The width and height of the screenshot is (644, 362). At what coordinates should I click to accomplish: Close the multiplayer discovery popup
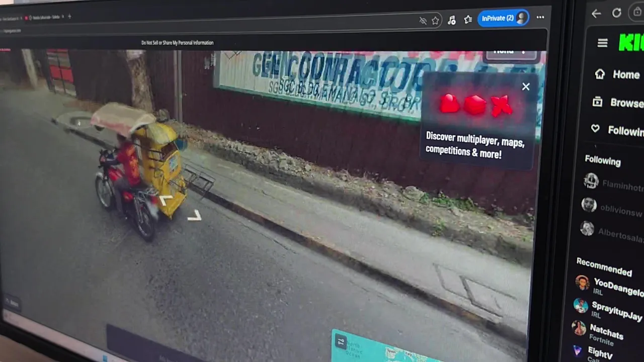[x=526, y=86]
